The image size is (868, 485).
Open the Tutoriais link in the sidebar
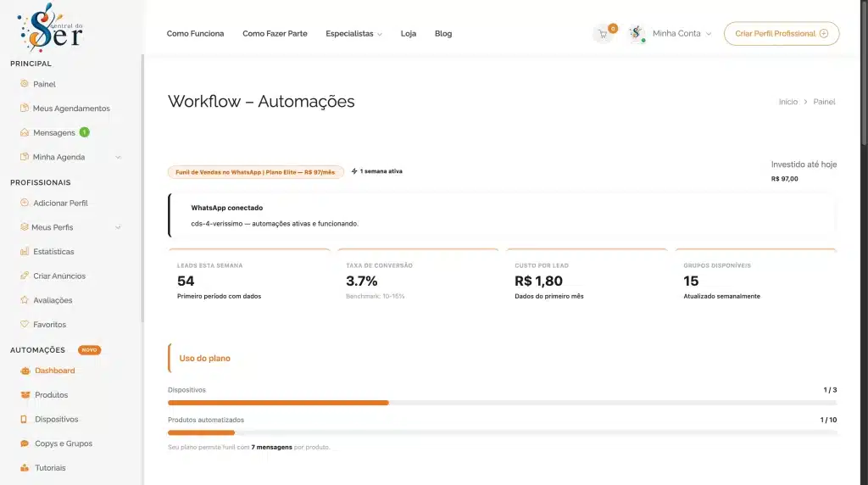[50, 468]
